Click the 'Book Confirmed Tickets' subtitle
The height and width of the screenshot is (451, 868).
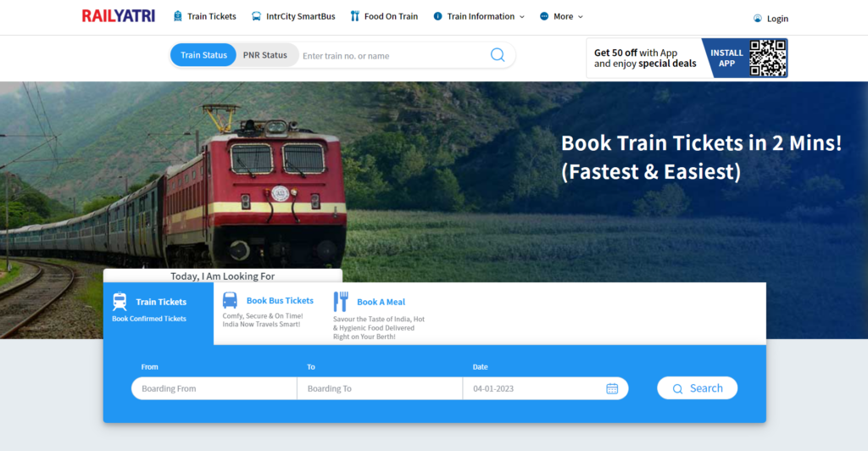point(149,319)
